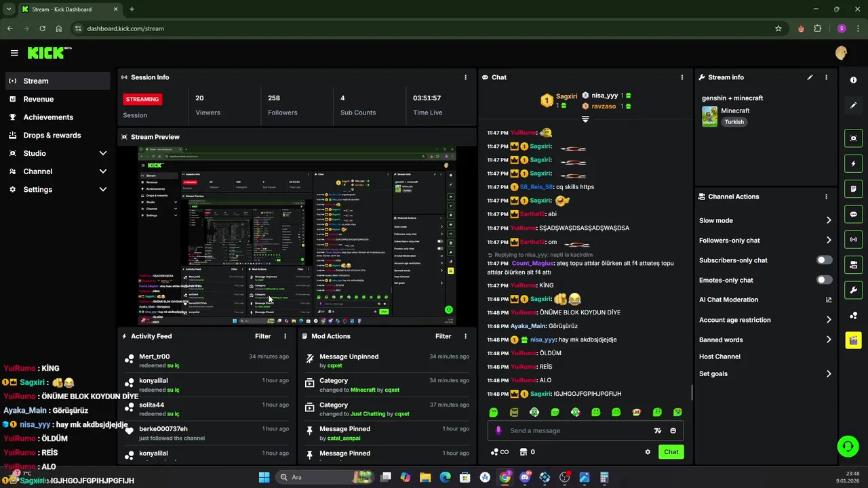The width and height of the screenshot is (868, 488).
Task: Click the Turkish language tag
Action: point(734,122)
